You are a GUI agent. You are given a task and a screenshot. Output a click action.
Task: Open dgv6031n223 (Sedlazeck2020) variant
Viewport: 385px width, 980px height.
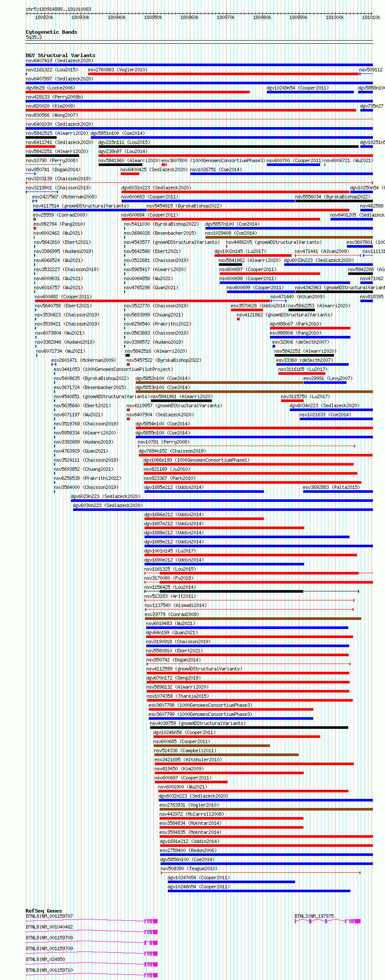coord(156,188)
